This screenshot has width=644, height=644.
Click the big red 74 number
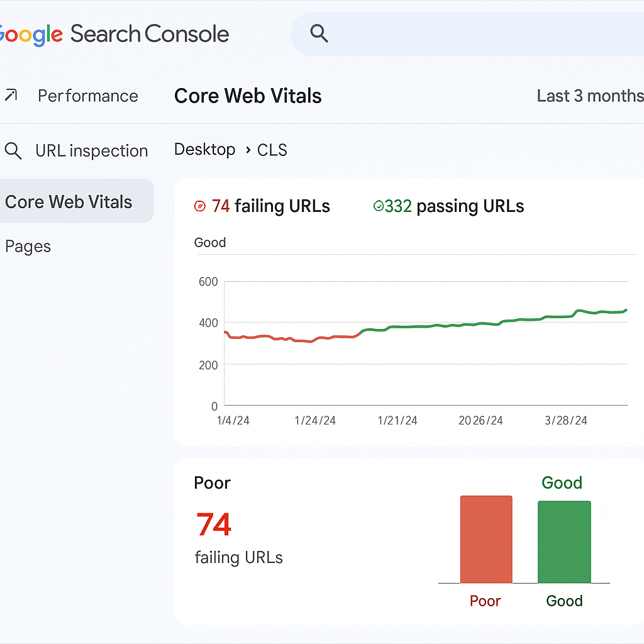tap(214, 525)
